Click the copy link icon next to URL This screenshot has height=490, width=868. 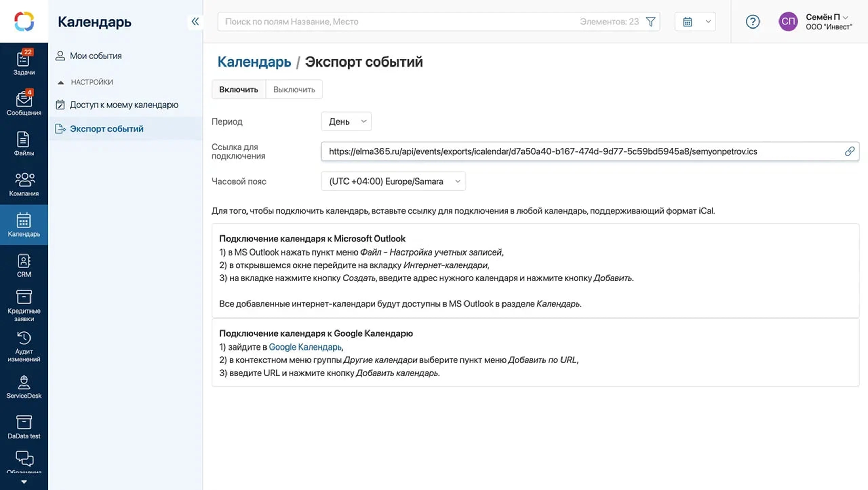point(850,151)
